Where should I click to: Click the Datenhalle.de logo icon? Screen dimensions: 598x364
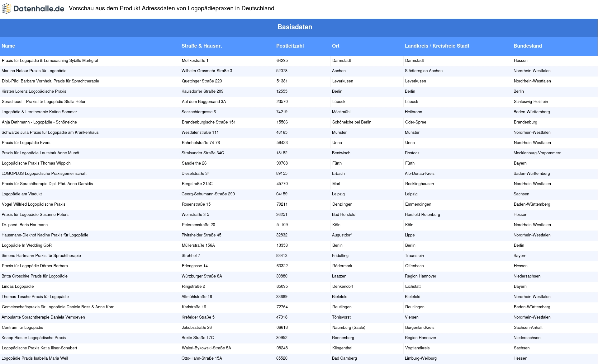pyautogui.click(x=7, y=9)
